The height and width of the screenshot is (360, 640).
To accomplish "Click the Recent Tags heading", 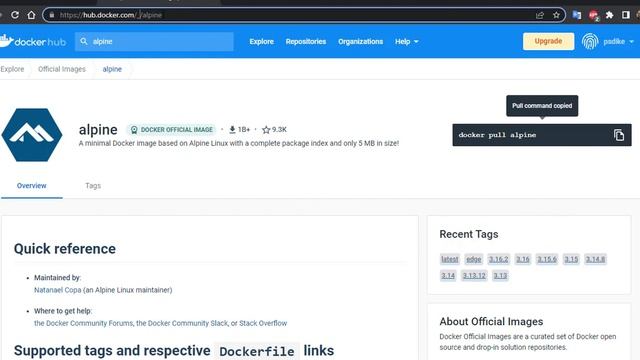I will point(469,234).
